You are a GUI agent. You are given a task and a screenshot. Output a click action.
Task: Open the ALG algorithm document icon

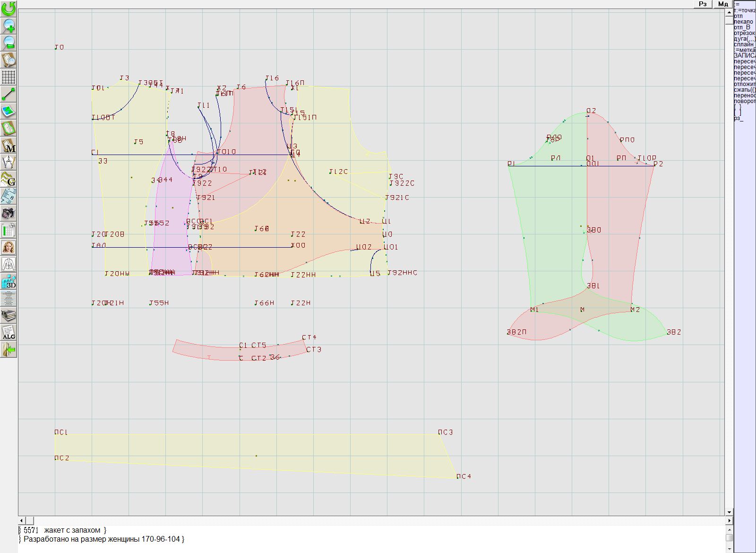tap(9, 332)
